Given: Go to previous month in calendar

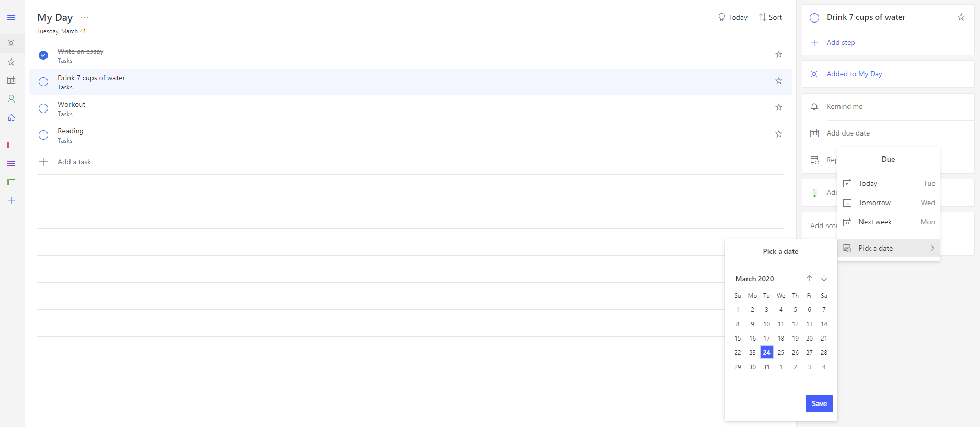Looking at the screenshot, I should pyautogui.click(x=809, y=279).
